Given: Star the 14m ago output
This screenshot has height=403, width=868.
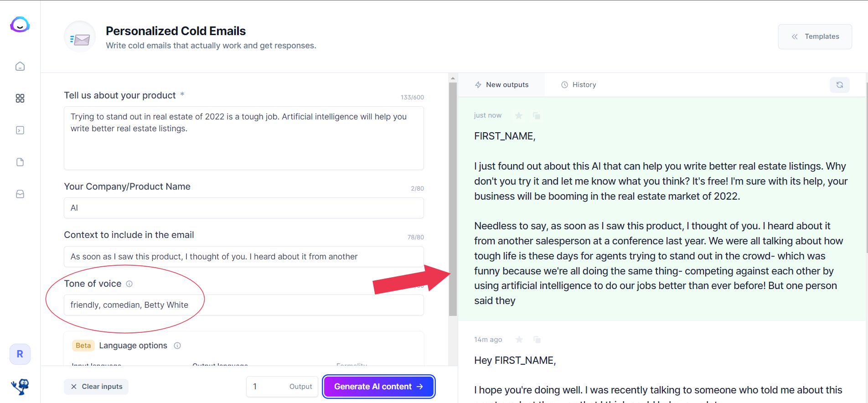Looking at the screenshot, I should (519, 340).
